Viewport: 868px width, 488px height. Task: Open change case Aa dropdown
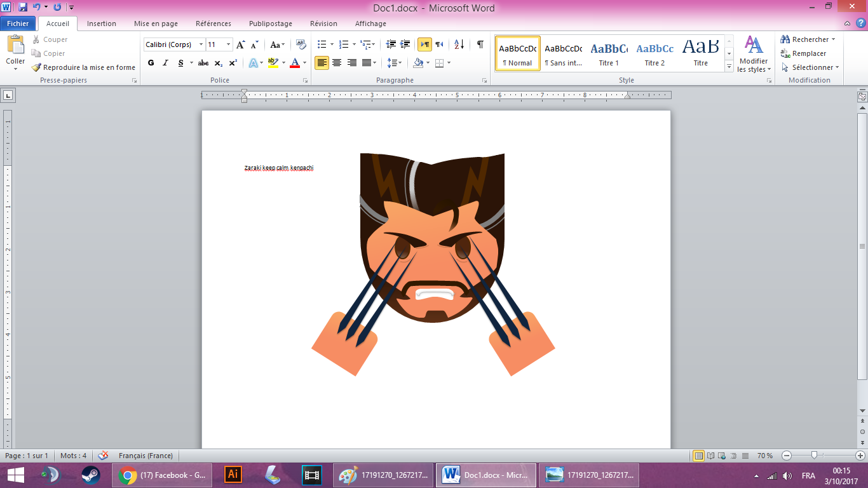(277, 44)
